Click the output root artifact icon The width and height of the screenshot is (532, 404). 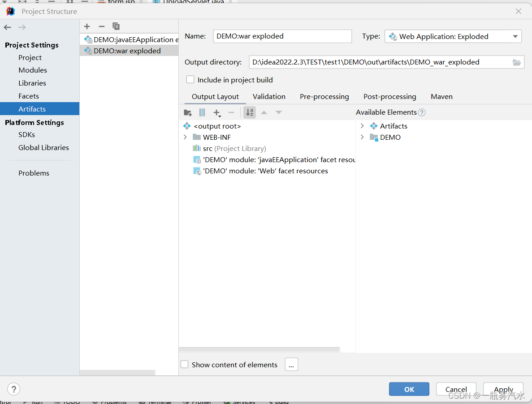tap(187, 126)
